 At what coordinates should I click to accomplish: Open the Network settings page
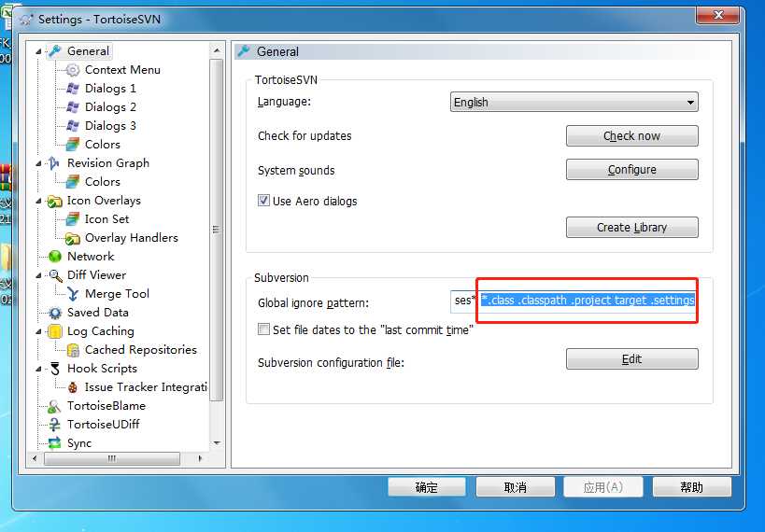91,257
